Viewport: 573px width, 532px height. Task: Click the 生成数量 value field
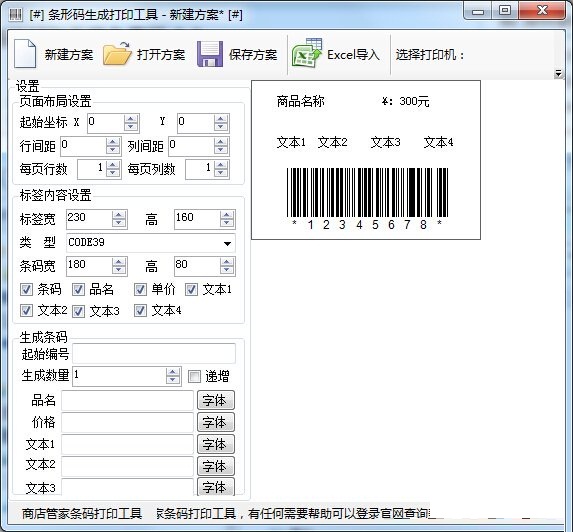(119, 376)
